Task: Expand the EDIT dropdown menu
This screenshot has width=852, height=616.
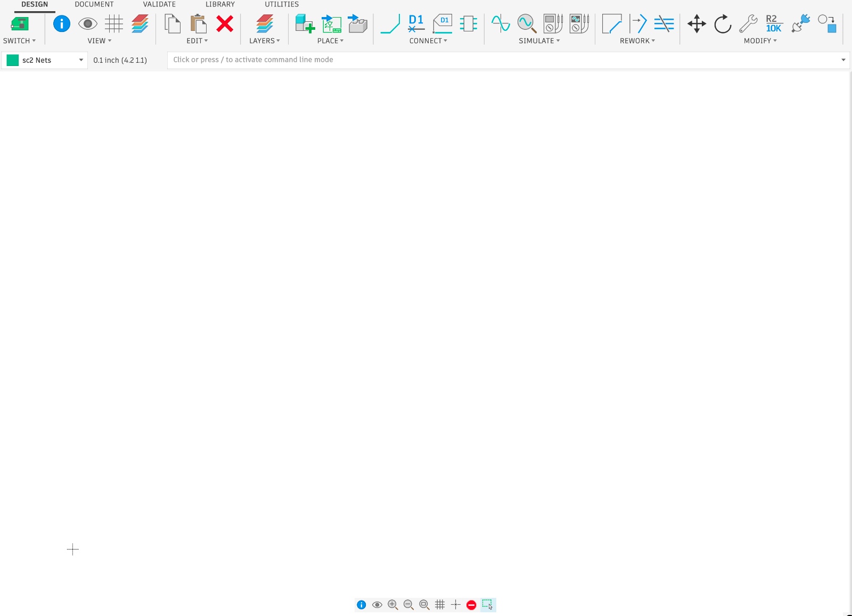Action: coord(197,41)
